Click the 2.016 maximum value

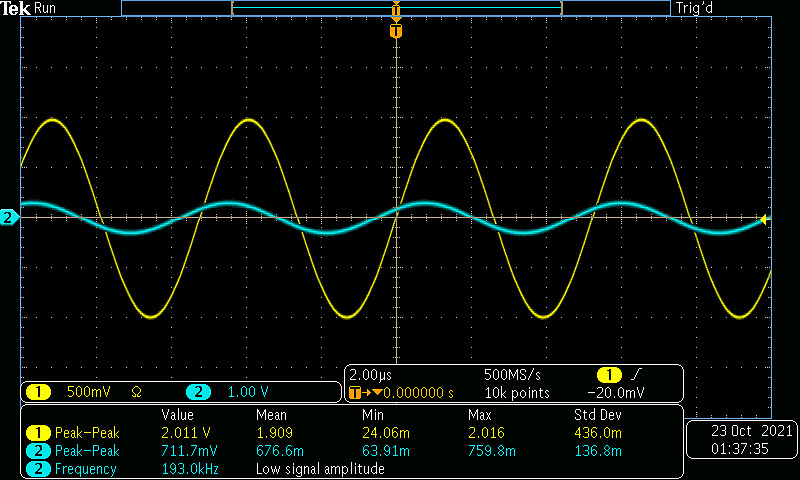(x=486, y=433)
